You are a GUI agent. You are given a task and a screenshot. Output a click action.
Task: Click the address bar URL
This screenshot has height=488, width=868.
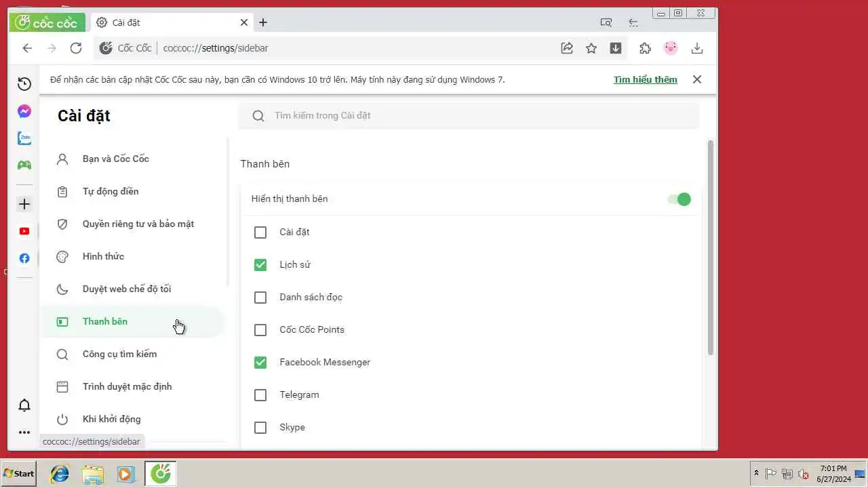pos(216,48)
